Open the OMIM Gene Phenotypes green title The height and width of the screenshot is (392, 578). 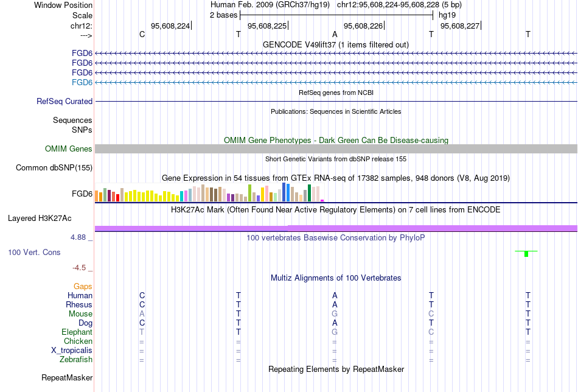[336, 140]
